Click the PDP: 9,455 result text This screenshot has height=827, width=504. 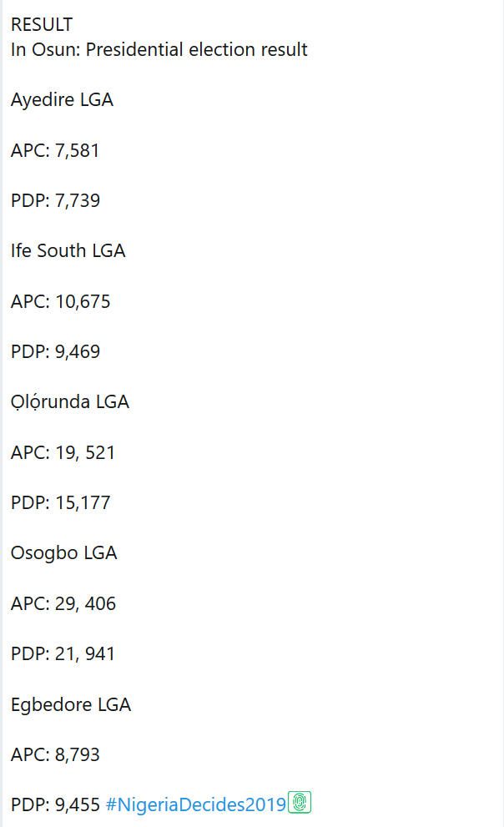55,805
